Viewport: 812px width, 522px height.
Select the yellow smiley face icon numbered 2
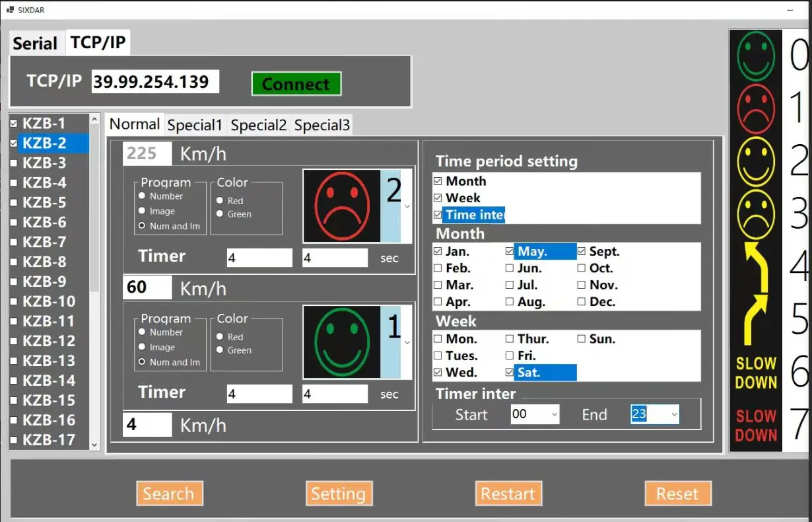756,162
